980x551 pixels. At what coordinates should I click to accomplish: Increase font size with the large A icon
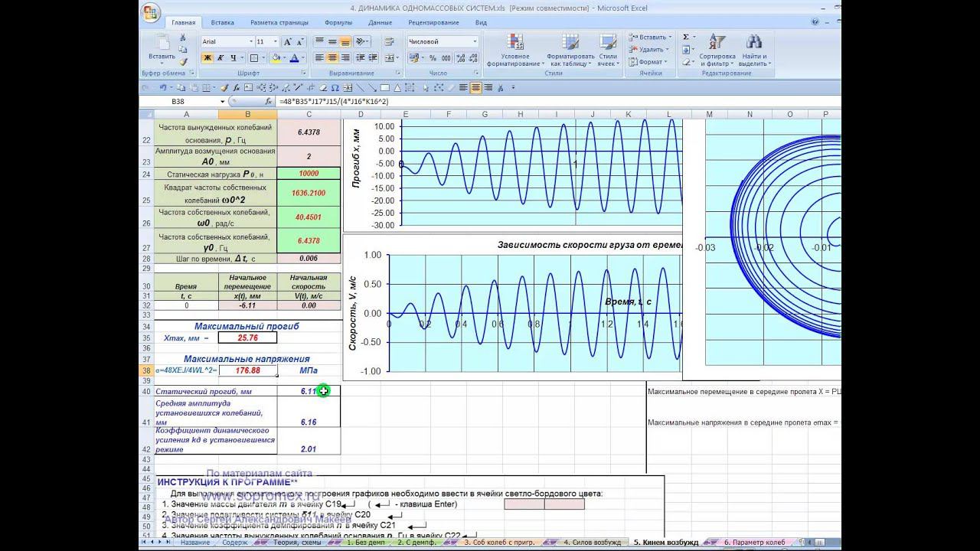click(x=286, y=41)
